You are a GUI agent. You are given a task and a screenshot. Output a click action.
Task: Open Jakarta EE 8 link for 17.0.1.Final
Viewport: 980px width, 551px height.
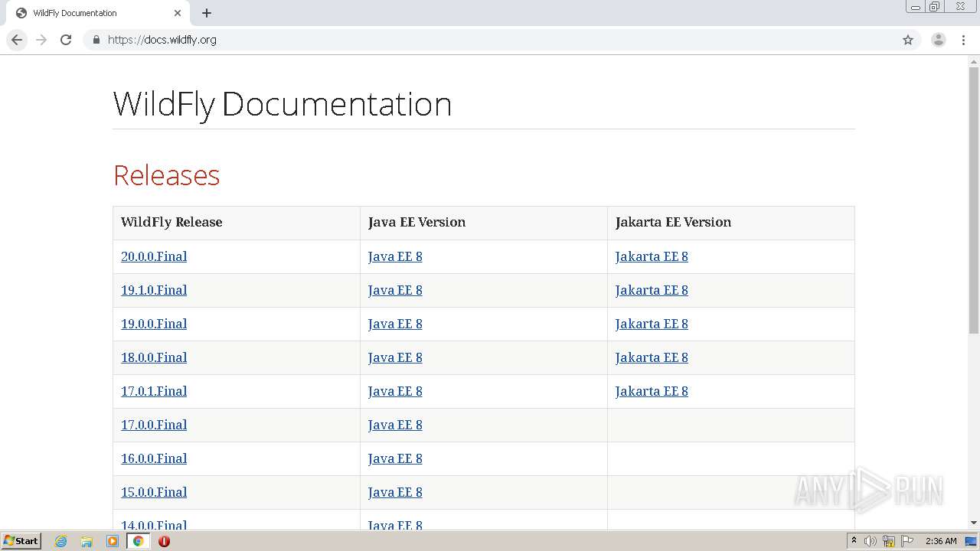pos(652,391)
